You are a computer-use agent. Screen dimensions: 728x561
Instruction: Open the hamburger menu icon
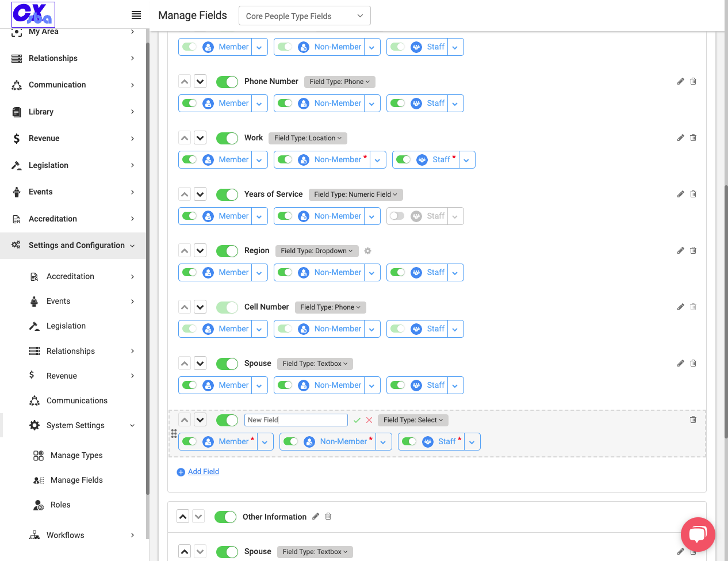pyautogui.click(x=136, y=15)
